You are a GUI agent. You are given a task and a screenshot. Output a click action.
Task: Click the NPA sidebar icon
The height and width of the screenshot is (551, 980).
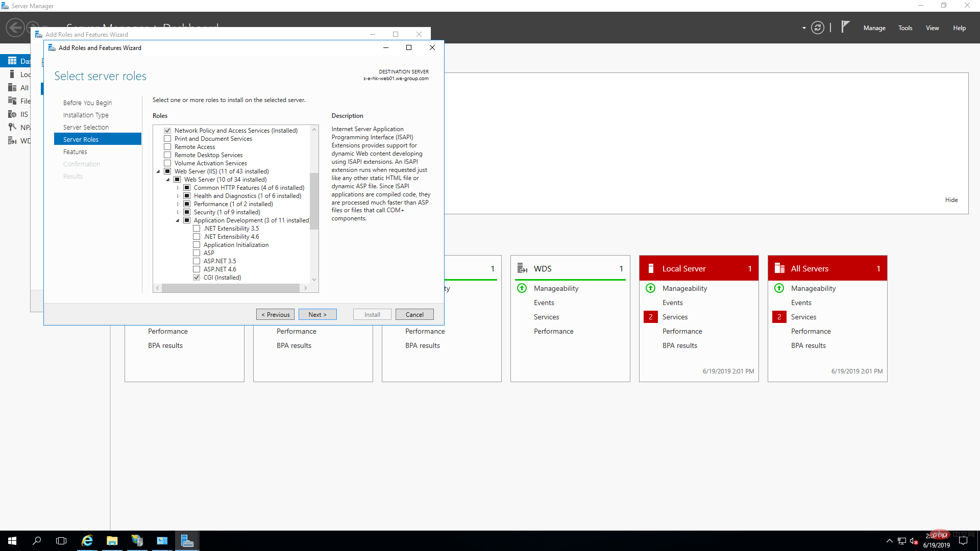pos(11,127)
